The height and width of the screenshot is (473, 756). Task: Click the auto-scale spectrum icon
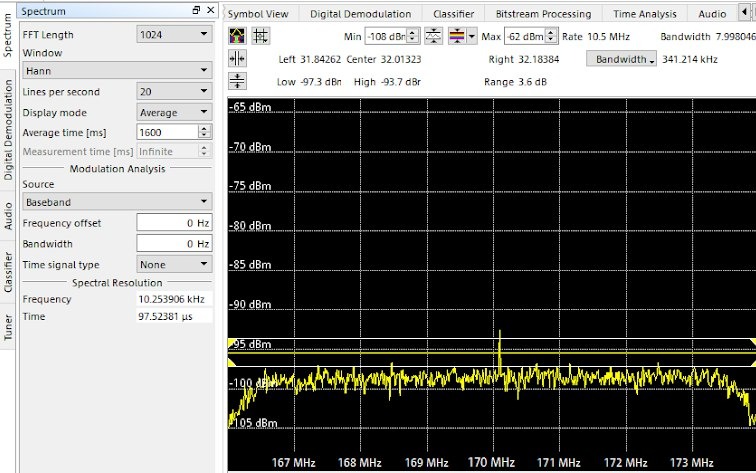[238, 35]
